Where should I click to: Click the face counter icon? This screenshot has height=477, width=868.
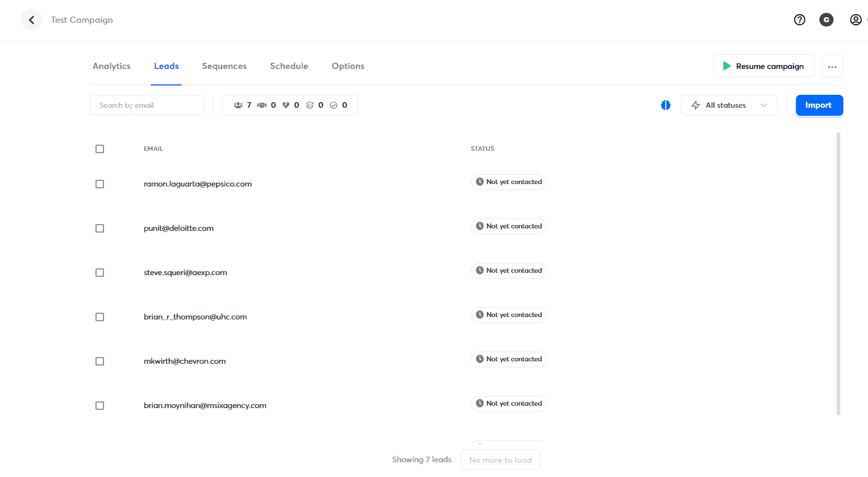coord(310,105)
